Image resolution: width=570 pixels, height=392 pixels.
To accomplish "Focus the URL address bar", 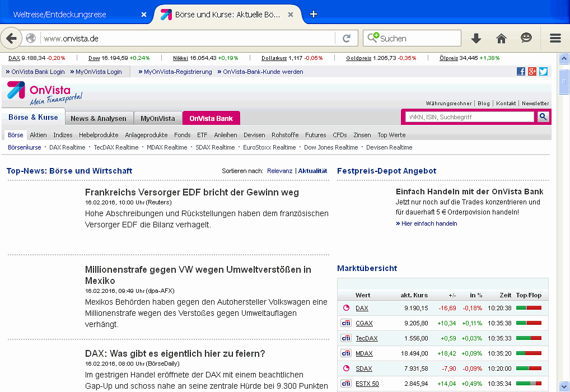I will click(187, 38).
